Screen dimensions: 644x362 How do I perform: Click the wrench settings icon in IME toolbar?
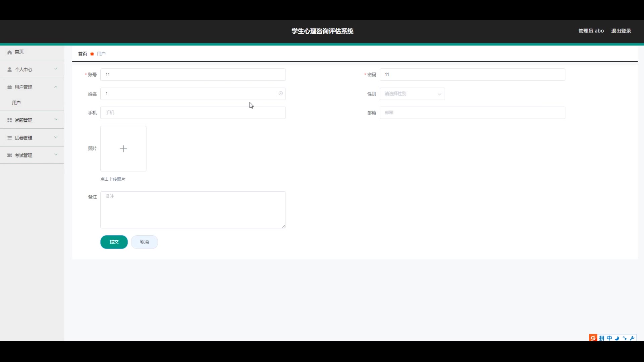632,338
